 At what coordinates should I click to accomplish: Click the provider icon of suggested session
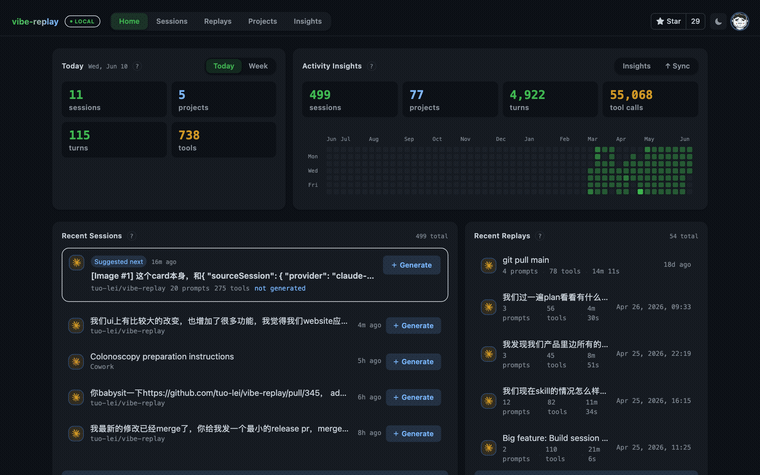[x=76, y=263]
